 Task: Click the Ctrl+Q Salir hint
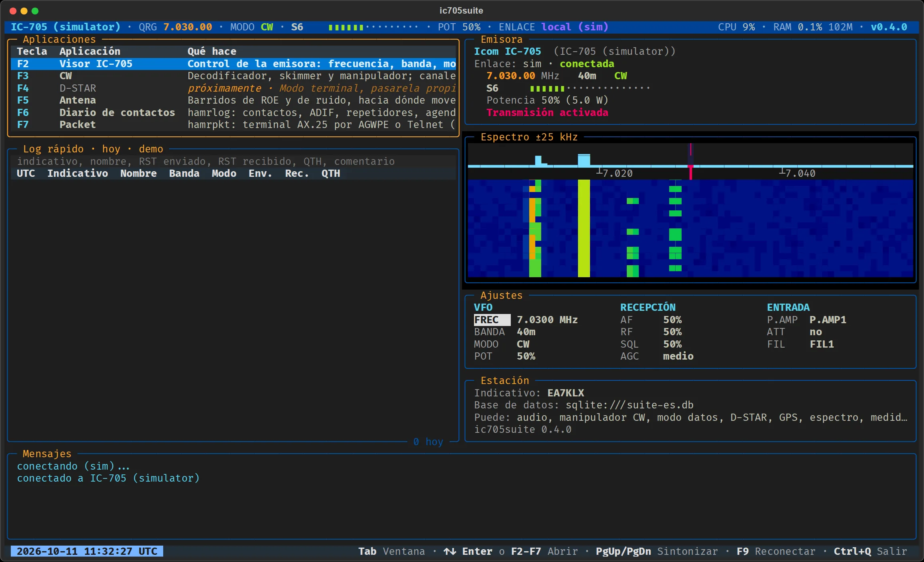[x=870, y=551]
